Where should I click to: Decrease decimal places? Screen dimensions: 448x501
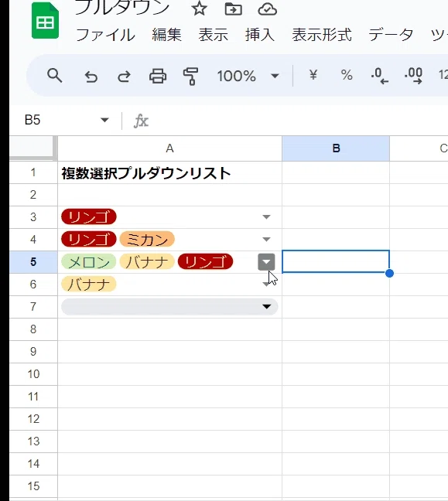tap(380, 76)
